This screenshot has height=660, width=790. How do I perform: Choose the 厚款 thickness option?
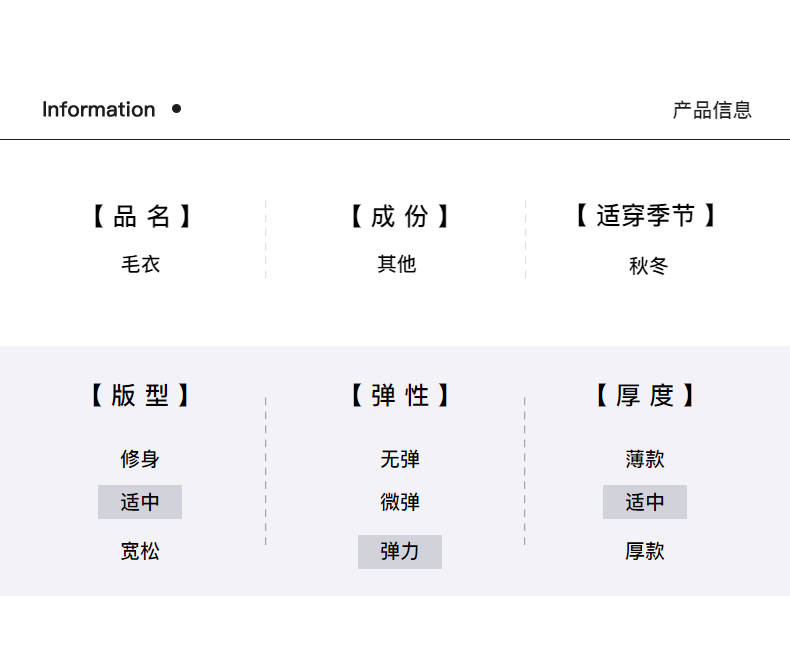645,551
